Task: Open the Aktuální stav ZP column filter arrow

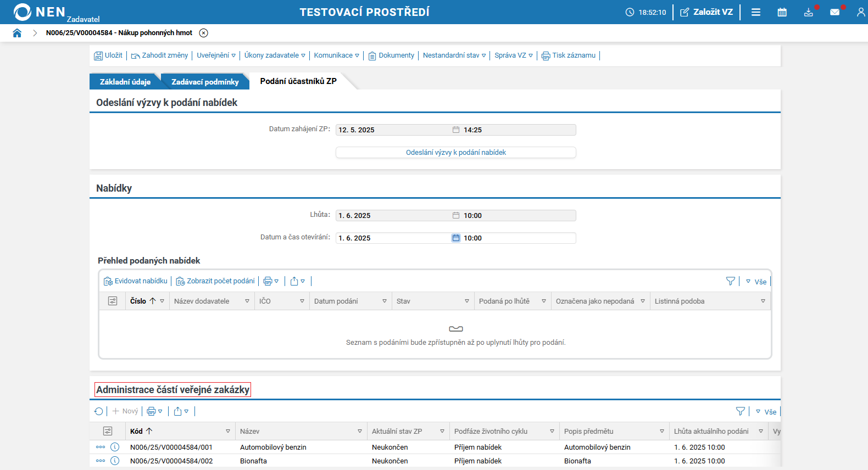Action: click(x=442, y=432)
